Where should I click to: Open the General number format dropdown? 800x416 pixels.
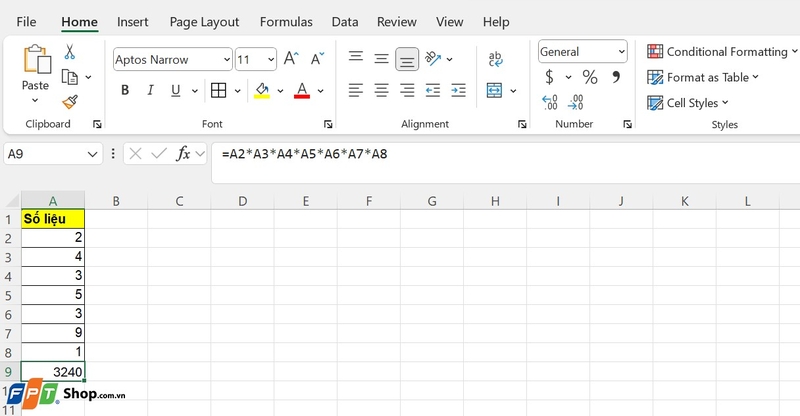tap(621, 52)
